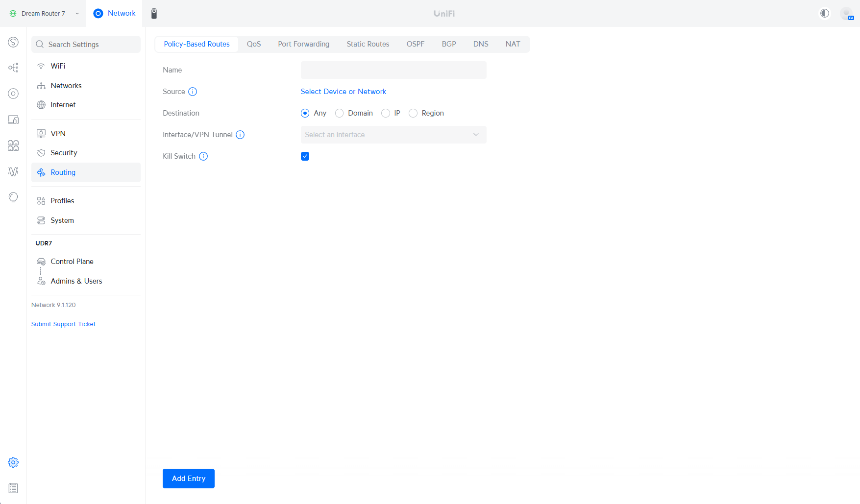The image size is (860, 504).
Task: Click the Internet globe icon in sidebar
Action: click(x=41, y=105)
